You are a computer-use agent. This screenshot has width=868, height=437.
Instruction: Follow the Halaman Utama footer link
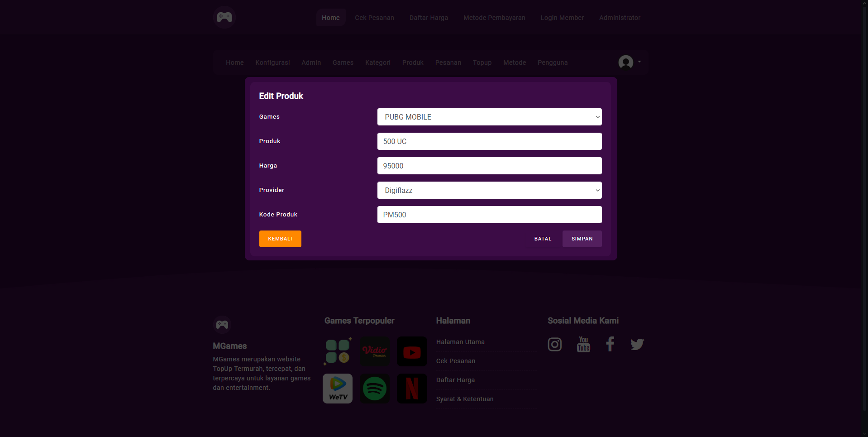pyautogui.click(x=460, y=342)
